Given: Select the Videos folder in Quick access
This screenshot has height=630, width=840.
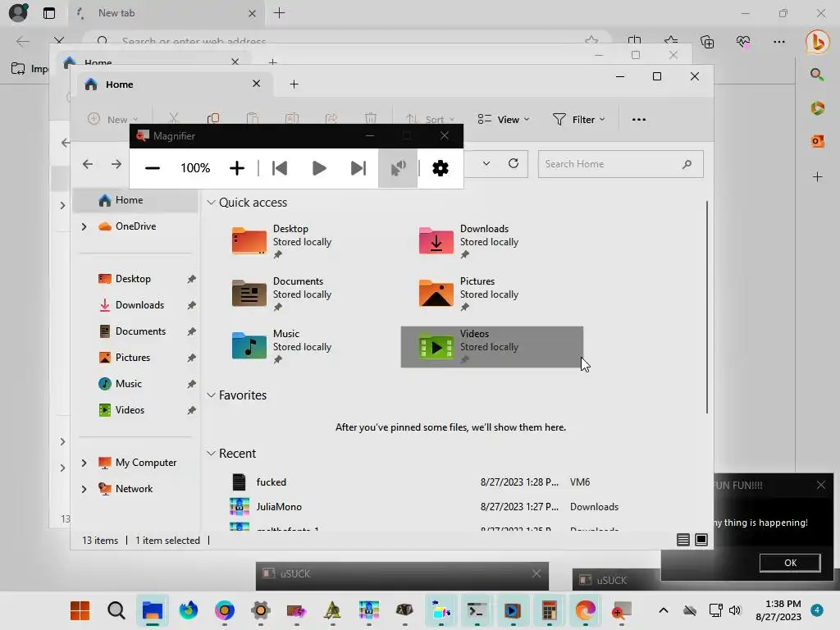Looking at the screenshot, I should pyautogui.click(x=492, y=347).
